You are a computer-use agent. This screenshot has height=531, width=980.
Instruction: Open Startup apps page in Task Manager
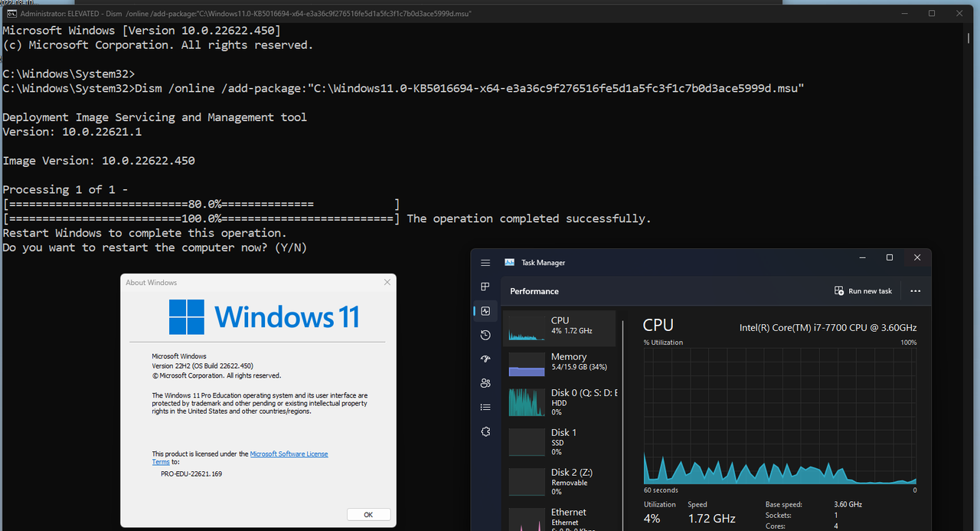pos(485,359)
